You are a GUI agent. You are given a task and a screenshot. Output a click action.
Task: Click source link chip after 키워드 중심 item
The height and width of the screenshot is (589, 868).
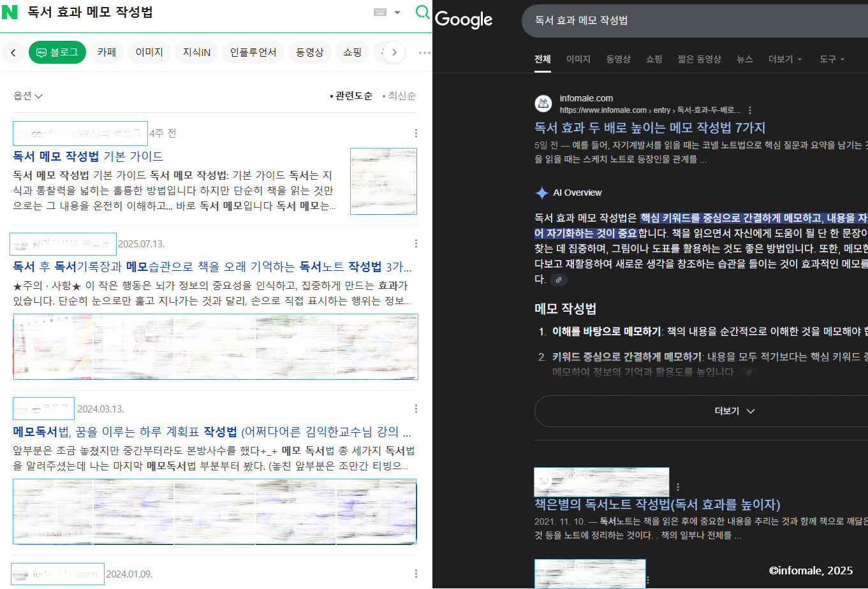[x=749, y=372]
